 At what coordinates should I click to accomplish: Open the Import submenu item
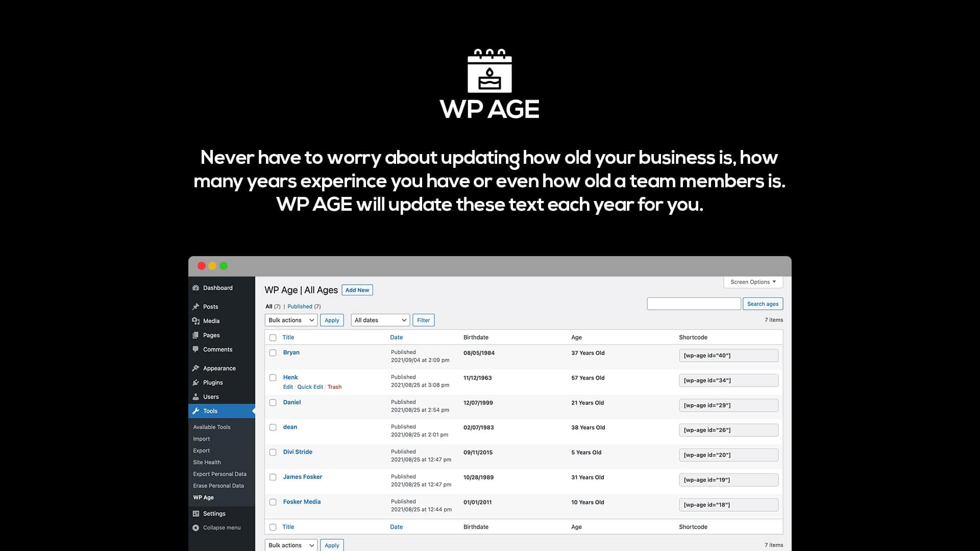[x=202, y=439]
